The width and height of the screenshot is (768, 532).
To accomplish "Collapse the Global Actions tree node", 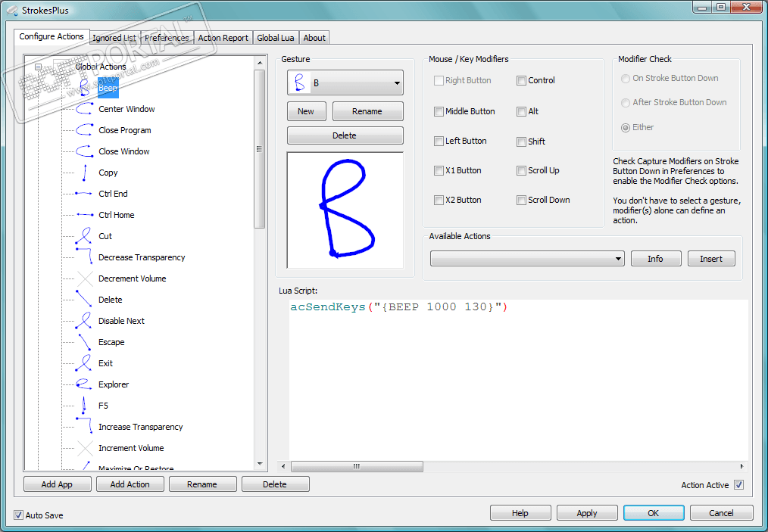I will click(38, 67).
